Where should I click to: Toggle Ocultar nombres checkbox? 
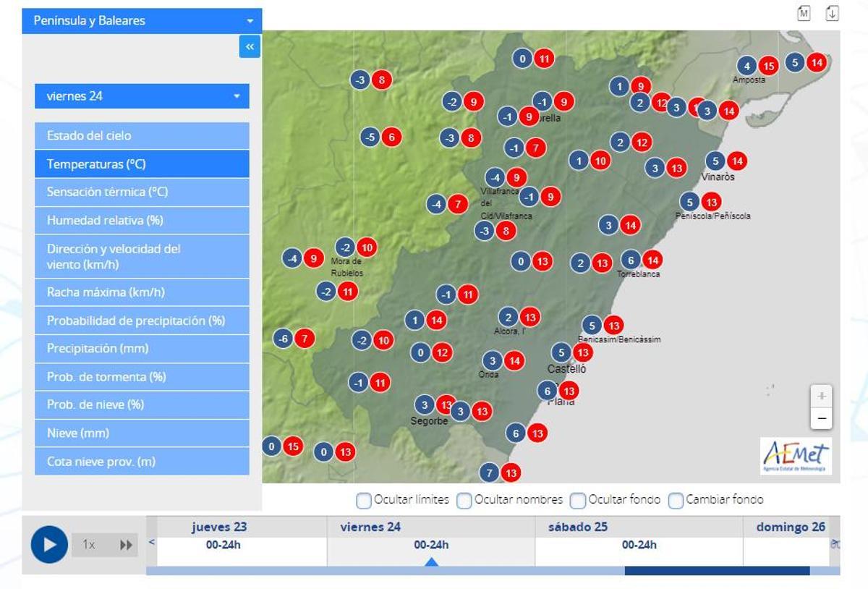pos(464,500)
